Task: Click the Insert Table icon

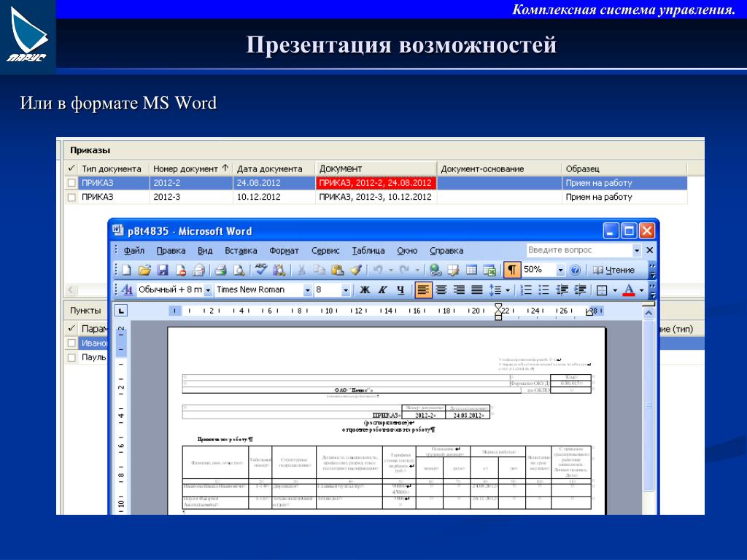Action: pyautogui.click(x=471, y=271)
